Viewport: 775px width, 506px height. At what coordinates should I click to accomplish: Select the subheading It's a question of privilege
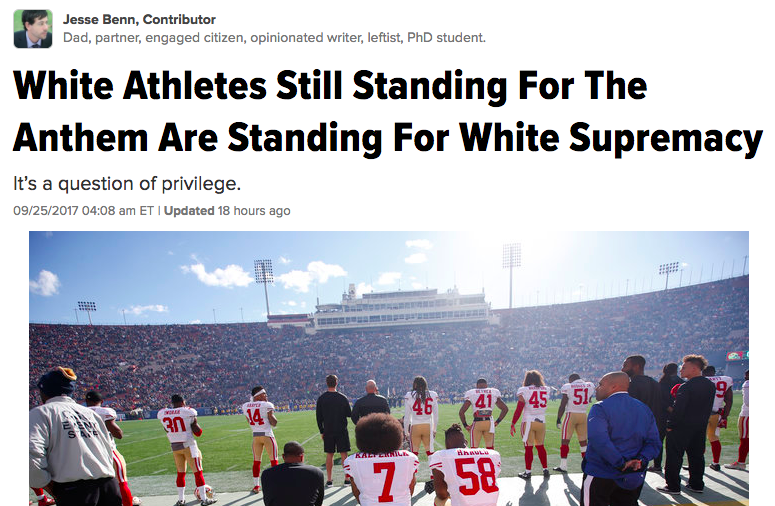point(127,184)
